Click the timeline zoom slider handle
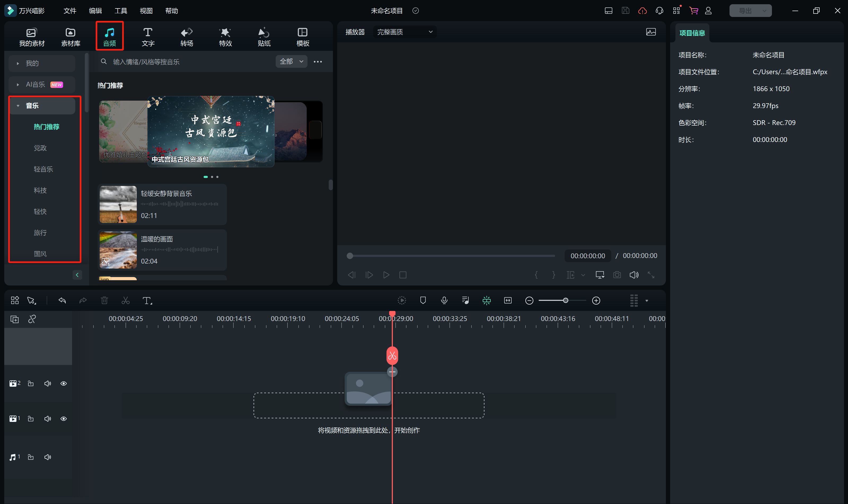Viewport: 848px width, 504px height. coord(566,301)
